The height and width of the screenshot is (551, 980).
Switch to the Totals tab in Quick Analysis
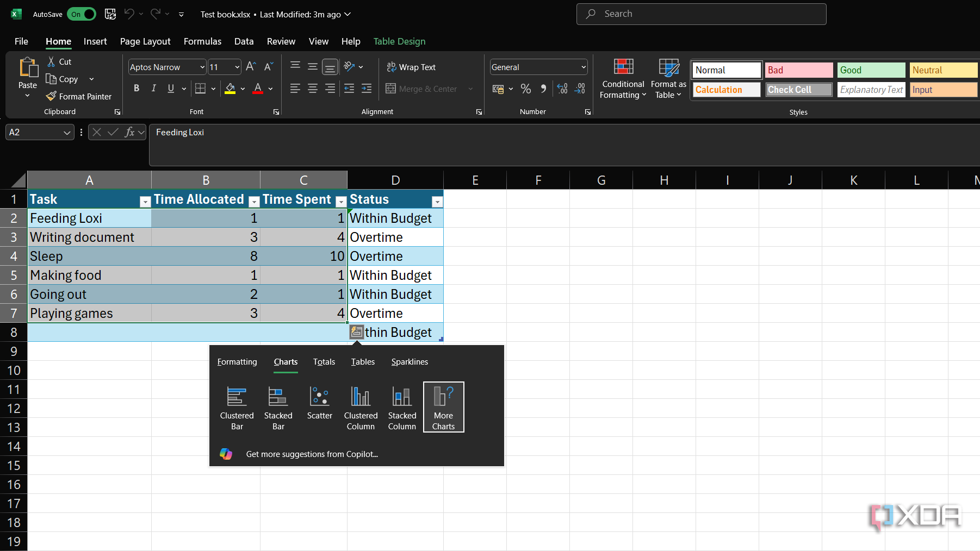324,362
